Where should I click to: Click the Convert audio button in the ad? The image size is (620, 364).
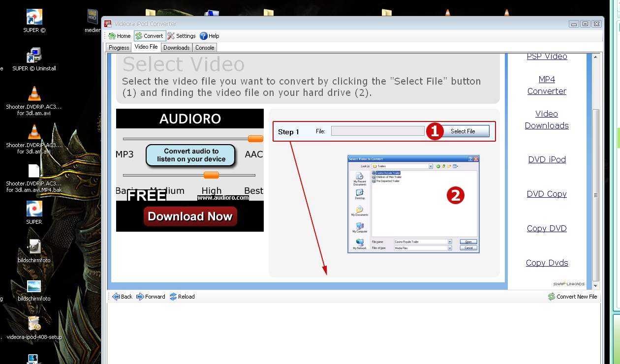[x=191, y=155]
